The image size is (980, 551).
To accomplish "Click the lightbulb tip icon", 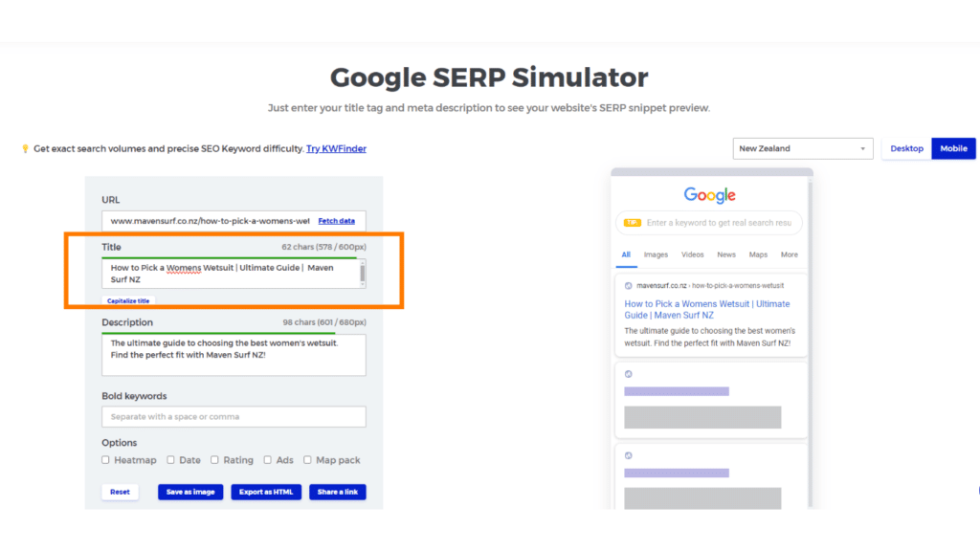I will pyautogui.click(x=25, y=148).
